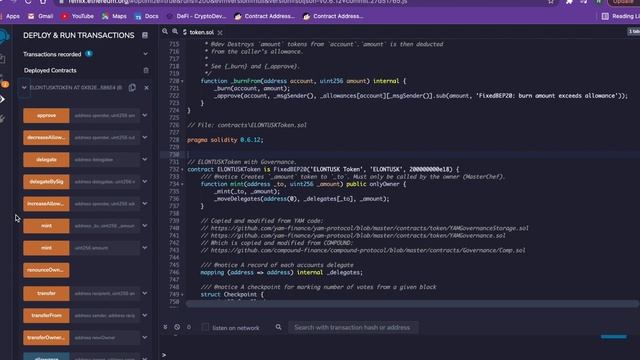Click the horizontal scrollbar under the code

point(412,304)
